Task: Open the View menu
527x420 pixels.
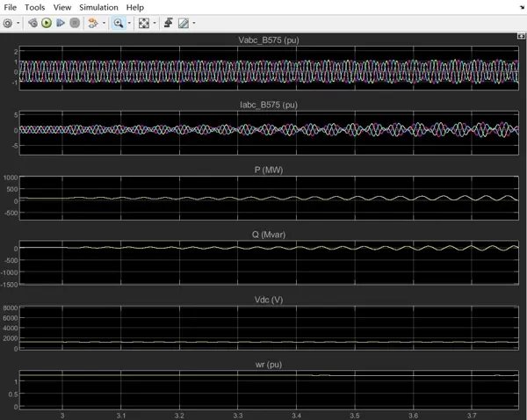Action: click(62, 7)
